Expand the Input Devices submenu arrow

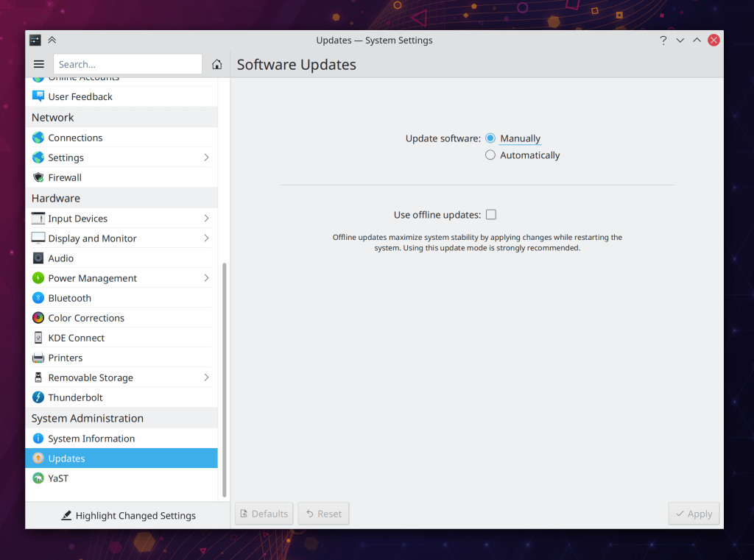coord(206,219)
